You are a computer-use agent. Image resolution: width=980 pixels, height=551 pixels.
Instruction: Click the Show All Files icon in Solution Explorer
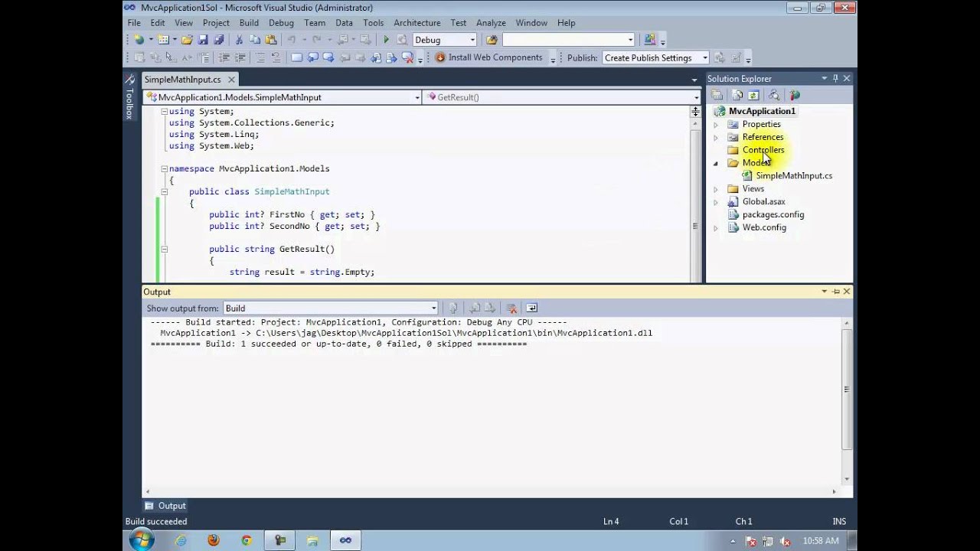point(737,95)
